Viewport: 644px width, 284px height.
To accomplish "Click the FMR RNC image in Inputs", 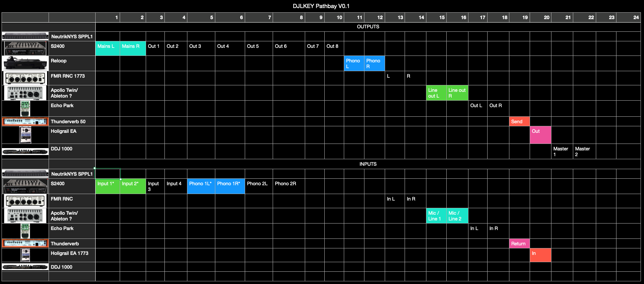I will [x=26, y=201].
